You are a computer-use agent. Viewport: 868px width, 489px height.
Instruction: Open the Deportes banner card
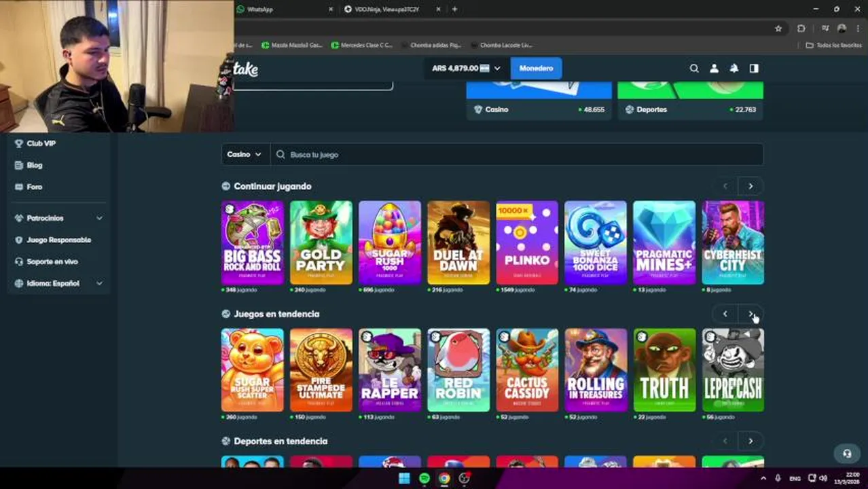691,102
